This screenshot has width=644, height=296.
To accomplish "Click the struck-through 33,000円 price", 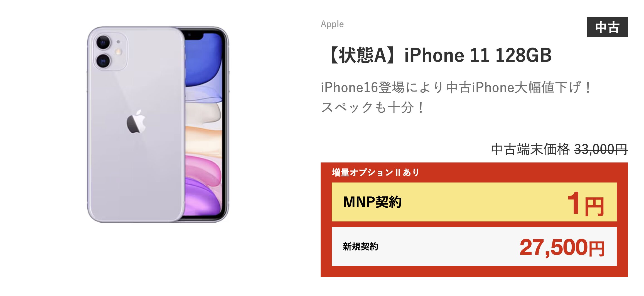I will pyautogui.click(x=601, y=149).
